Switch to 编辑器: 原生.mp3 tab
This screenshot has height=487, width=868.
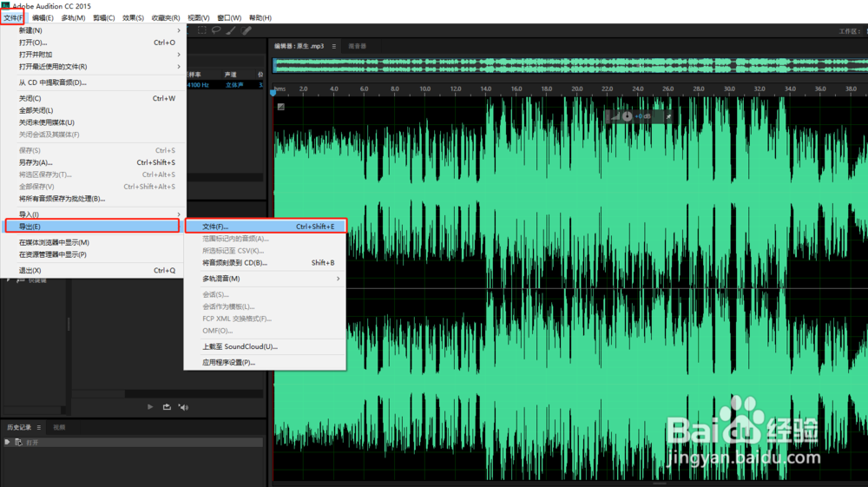pos(299,47)
